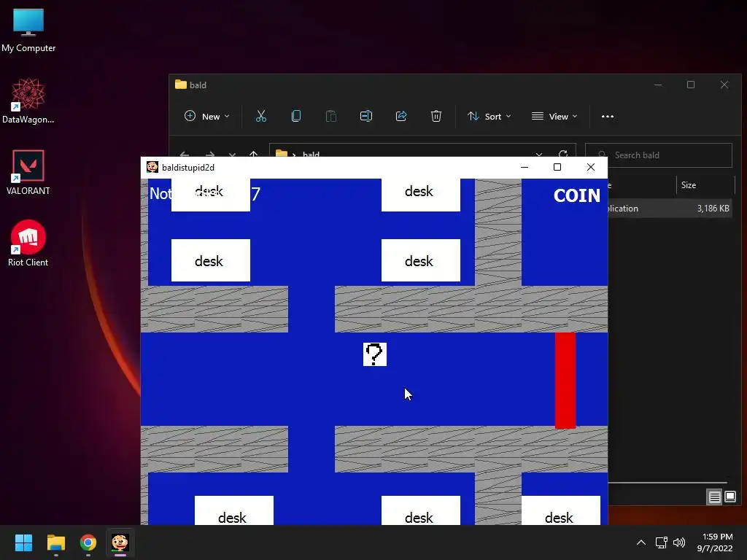Switch to details view icon in File Explorer
The height and width of the screenshot is (560, 747).
point(715,497)
